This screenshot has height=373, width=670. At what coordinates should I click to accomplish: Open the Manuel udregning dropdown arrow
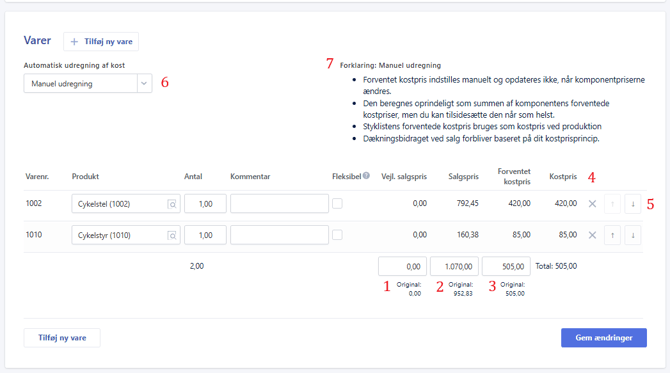[144, 83]
